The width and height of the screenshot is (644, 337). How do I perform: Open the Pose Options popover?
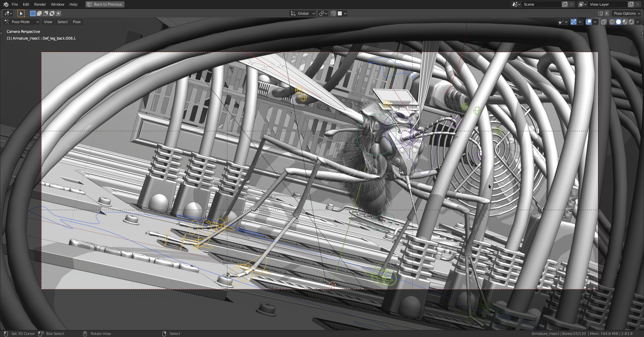coord(627,13)
